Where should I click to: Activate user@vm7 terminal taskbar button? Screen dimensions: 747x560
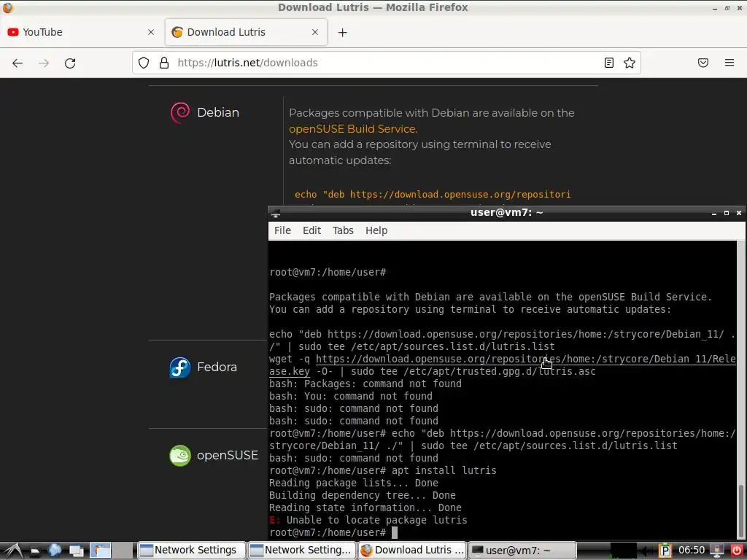click(x=522, y=551)
